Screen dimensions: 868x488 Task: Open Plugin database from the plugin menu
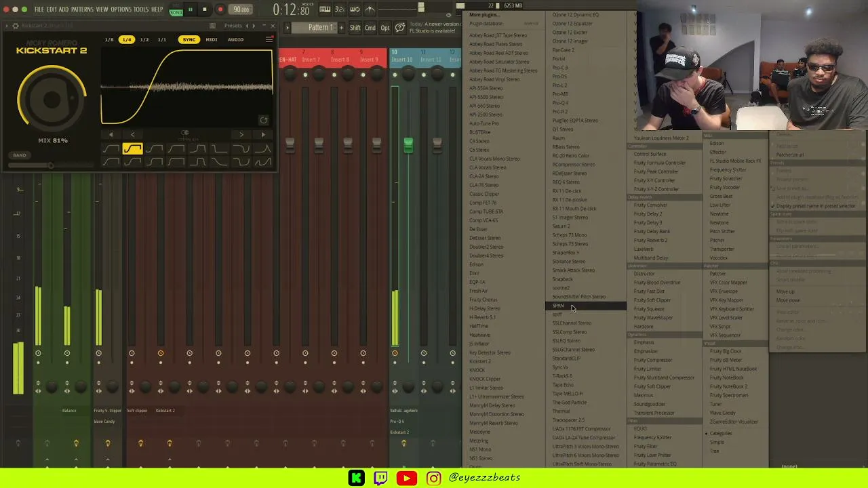coord(486,24)
